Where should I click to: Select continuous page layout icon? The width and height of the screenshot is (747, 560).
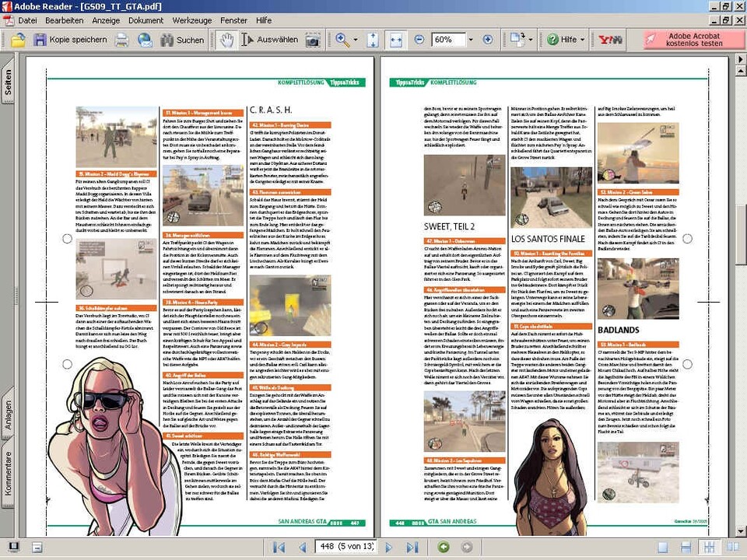tap(686, 548)
